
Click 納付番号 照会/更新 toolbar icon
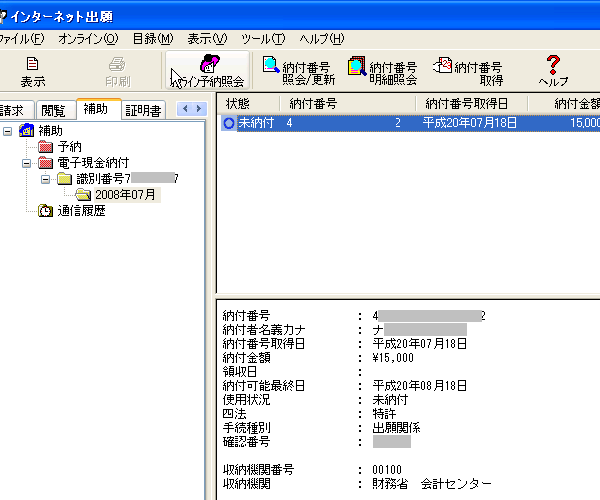(x=271, y=66)
